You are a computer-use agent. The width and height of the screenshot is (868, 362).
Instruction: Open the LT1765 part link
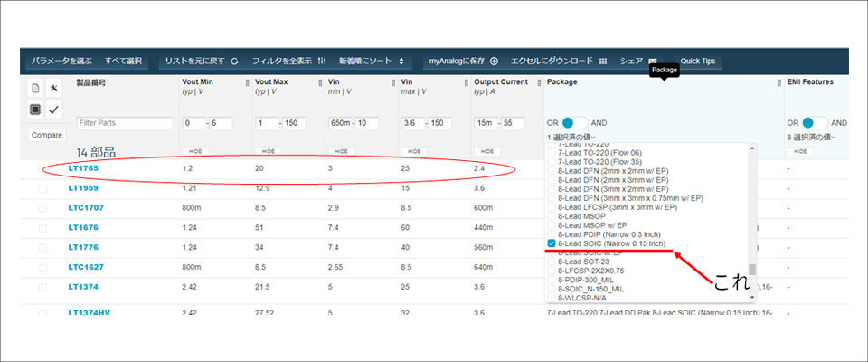(83, 168)
